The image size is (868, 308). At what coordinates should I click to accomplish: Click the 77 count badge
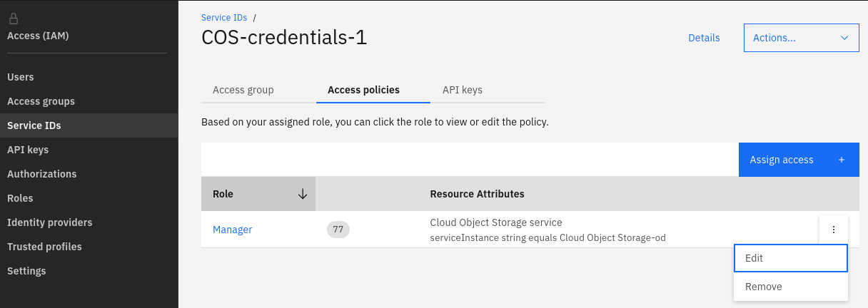point(338,230)
